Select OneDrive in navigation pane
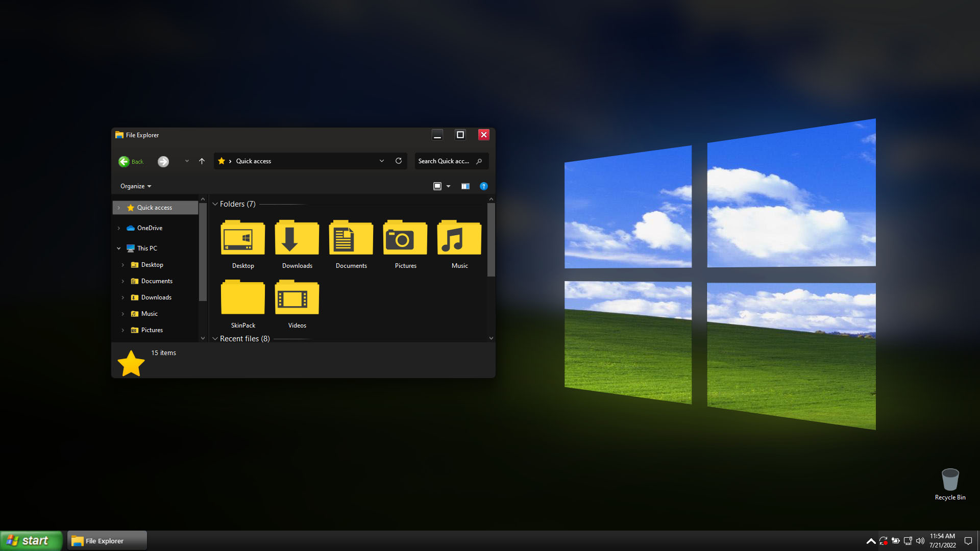This screenshot has height=551, width=980. coord(150,228)
